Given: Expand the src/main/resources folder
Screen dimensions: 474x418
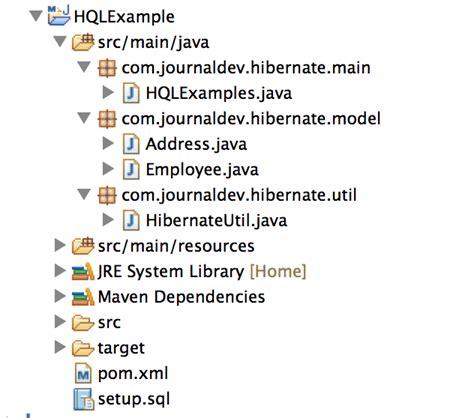Looking at the screenshot, I should pos(60,245).
